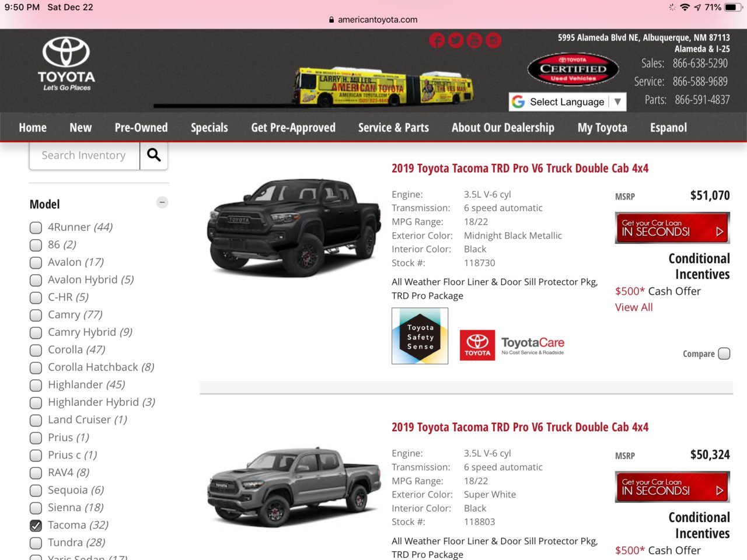
Task: Check the Highlander model filter
Action: coord(36,385)
